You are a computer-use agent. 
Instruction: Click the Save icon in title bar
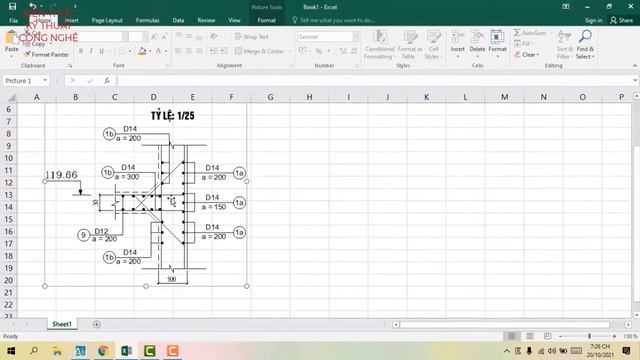pos(13,7)
